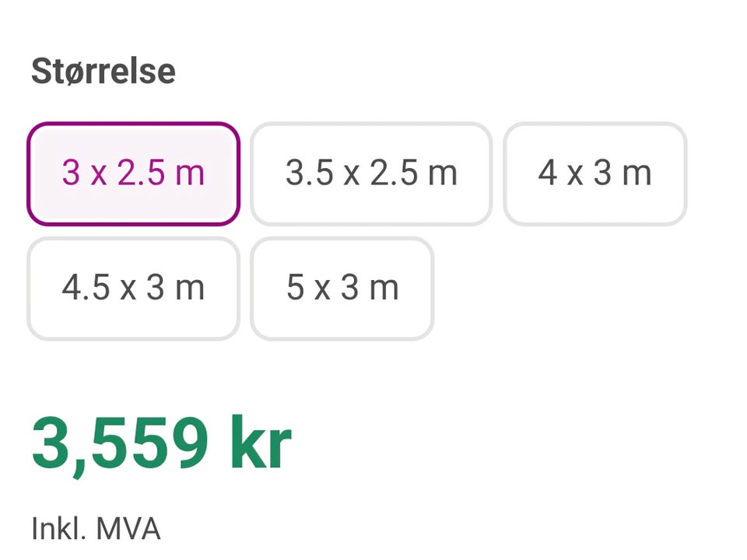Click the Inkl. MVA label

96,529
